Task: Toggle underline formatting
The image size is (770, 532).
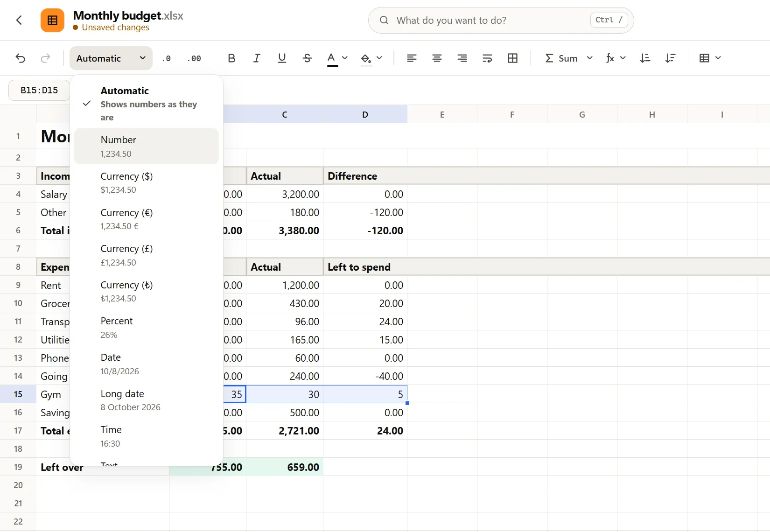Action: pyautogui.click(x=282, y=58)
